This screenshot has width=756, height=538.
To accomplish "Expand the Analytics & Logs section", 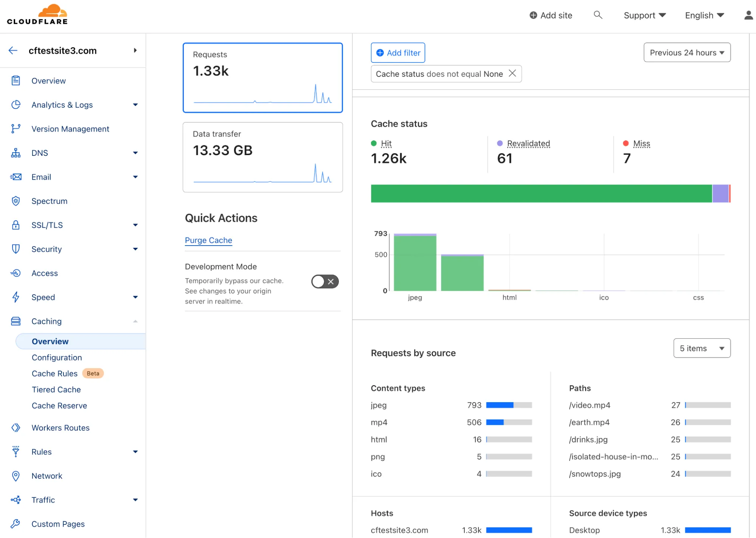I will coord(135,105).
